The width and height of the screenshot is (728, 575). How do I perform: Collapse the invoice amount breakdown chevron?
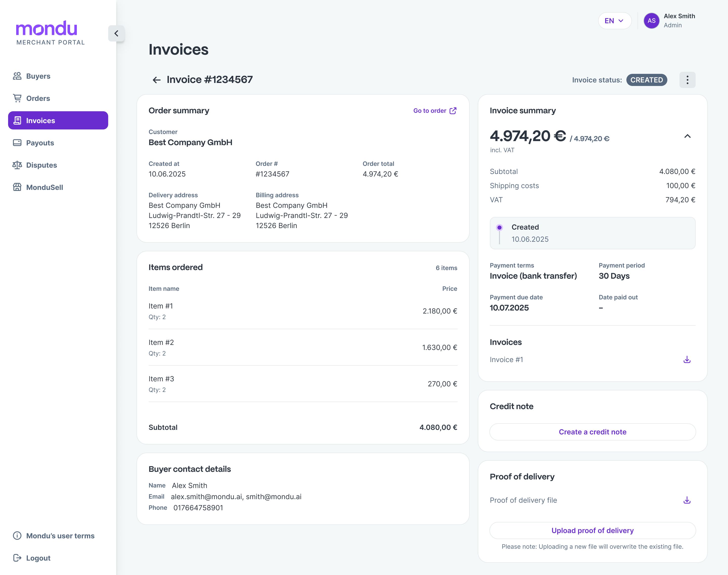[x=687, y=136]
